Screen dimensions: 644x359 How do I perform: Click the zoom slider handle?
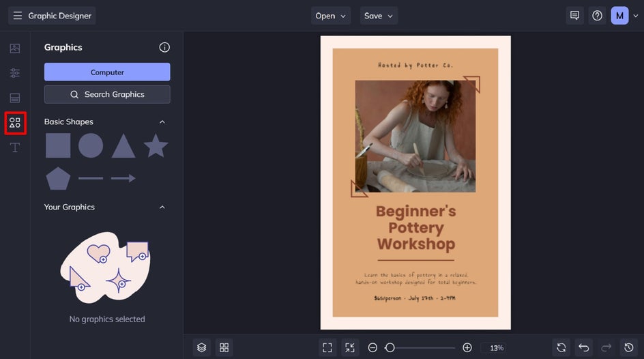[x=390, y=347]
